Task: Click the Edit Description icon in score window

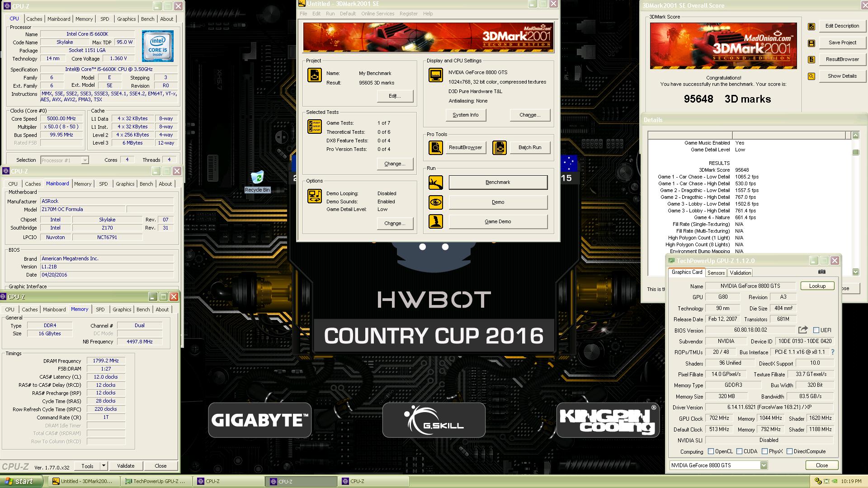Action: coord(811,27)
